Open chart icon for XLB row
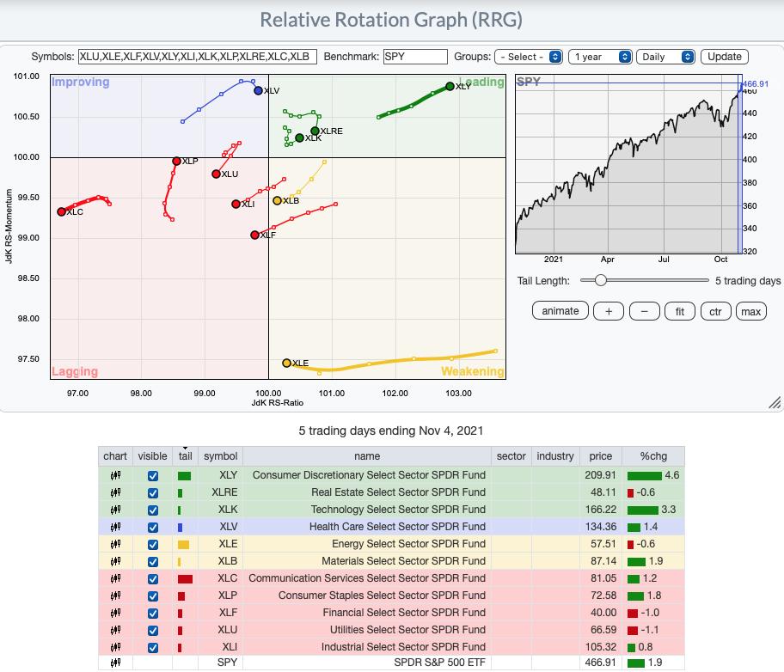This screenshot has width=784, height=672. pyautogui.click(x=115, y=561)
